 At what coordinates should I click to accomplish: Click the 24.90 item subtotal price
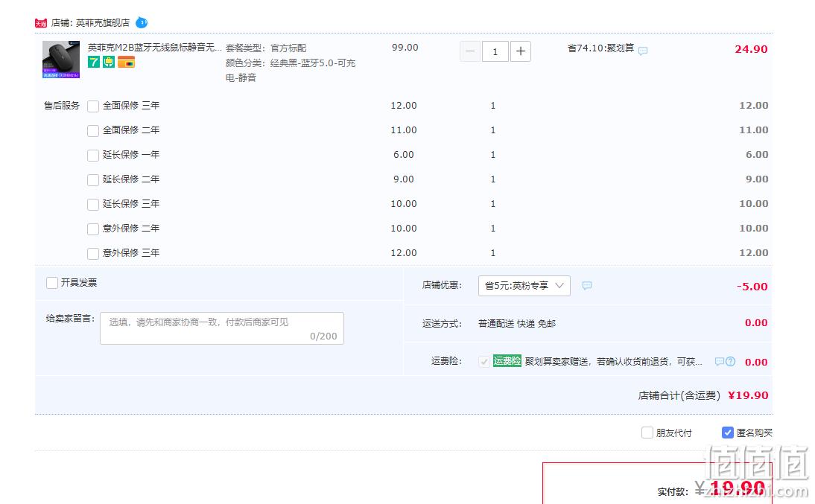pos(751,49)
